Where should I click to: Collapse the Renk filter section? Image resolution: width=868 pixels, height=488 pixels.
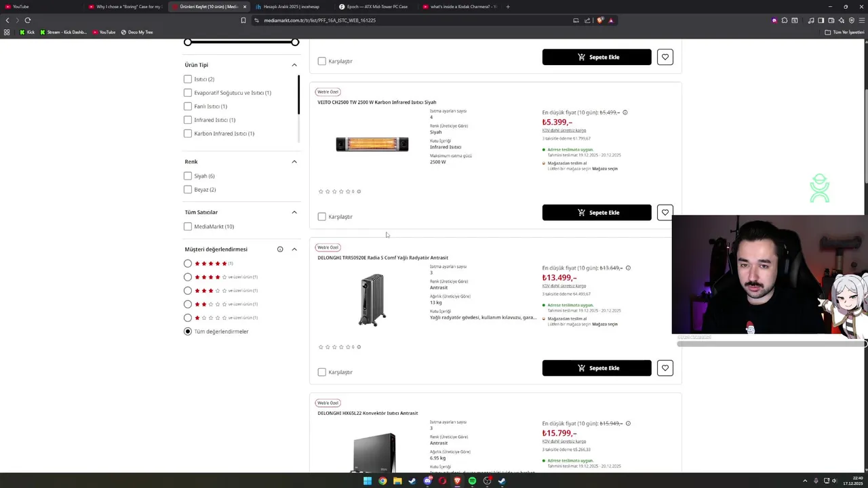coord(294,162)
